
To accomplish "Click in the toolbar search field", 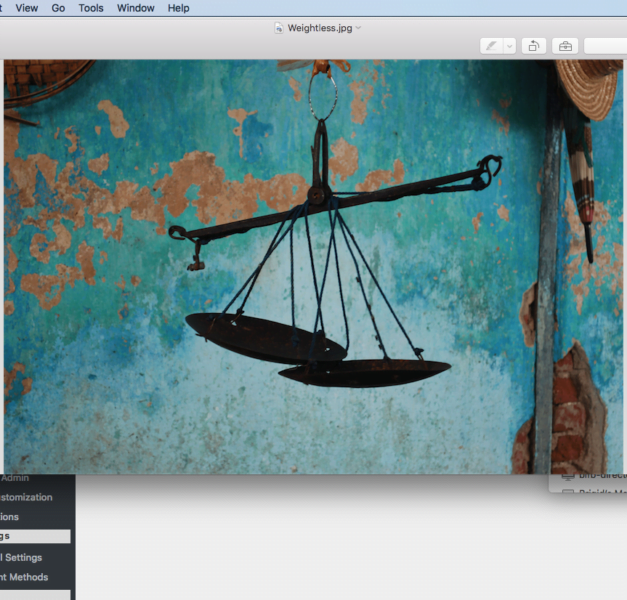I will pos(605,46).
